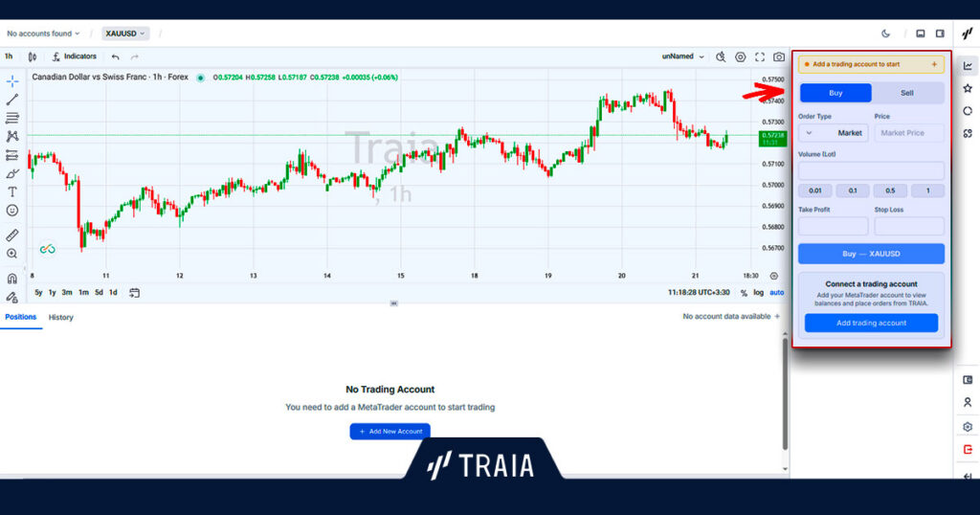Open the scan target icon in sidebar
The height and width of the screenshot is (515, 980).
pyautogui.click(x=968, y=133)
